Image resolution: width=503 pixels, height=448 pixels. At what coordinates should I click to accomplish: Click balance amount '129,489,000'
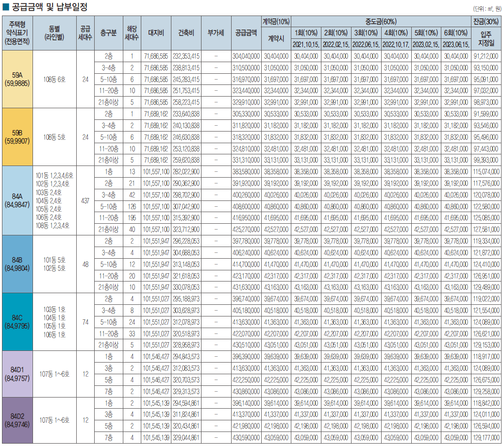point(486,287)
